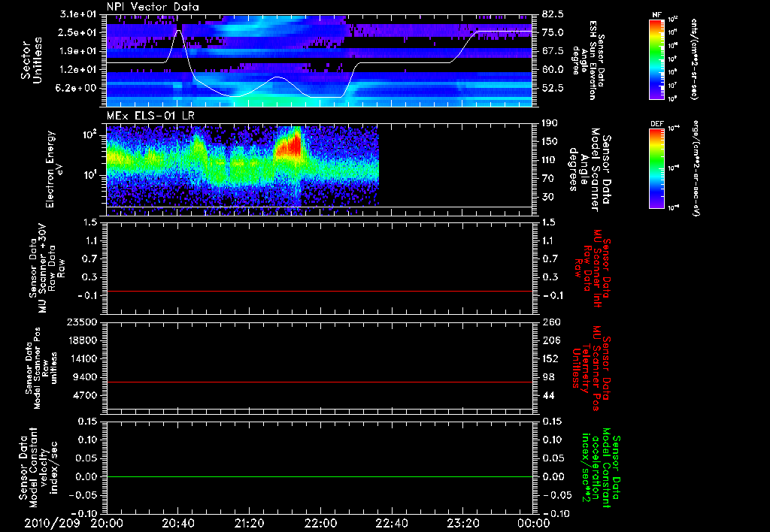Viewport: 770px width, 532px height.
Task: Select the Sector Unitless axis title
Action: pos(32,60)
